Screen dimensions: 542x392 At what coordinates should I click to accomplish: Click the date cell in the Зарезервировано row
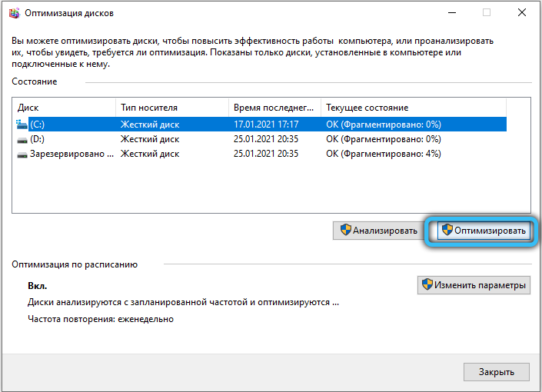coord(266,154)
